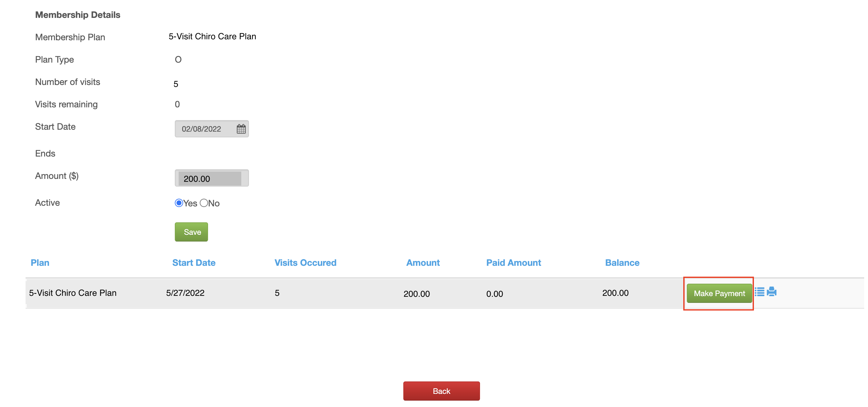Click the green Save button

[191, 232]
